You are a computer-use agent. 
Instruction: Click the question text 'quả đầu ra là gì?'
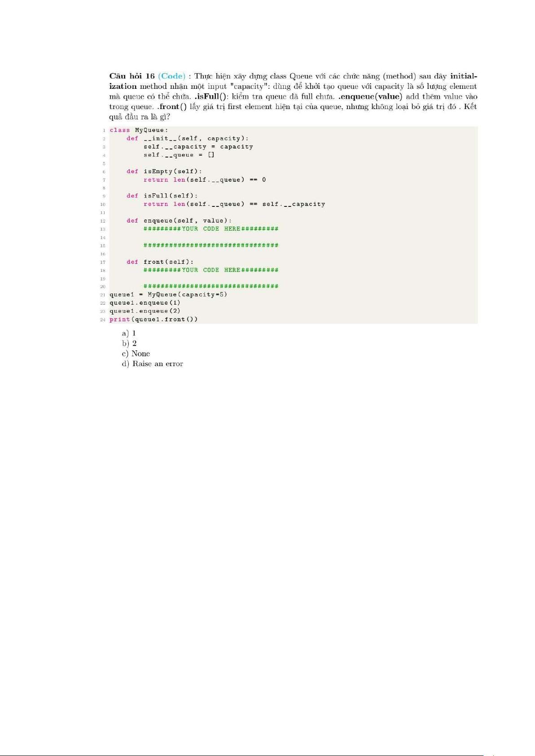pos(140,117)
